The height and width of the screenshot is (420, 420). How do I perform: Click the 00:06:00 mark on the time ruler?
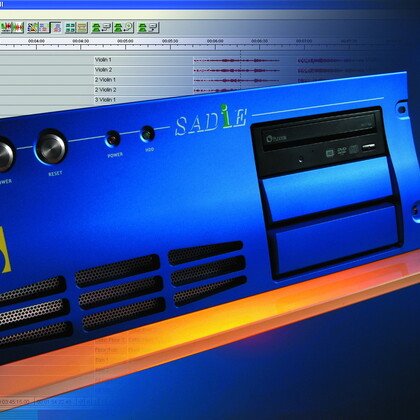[215, 41]
